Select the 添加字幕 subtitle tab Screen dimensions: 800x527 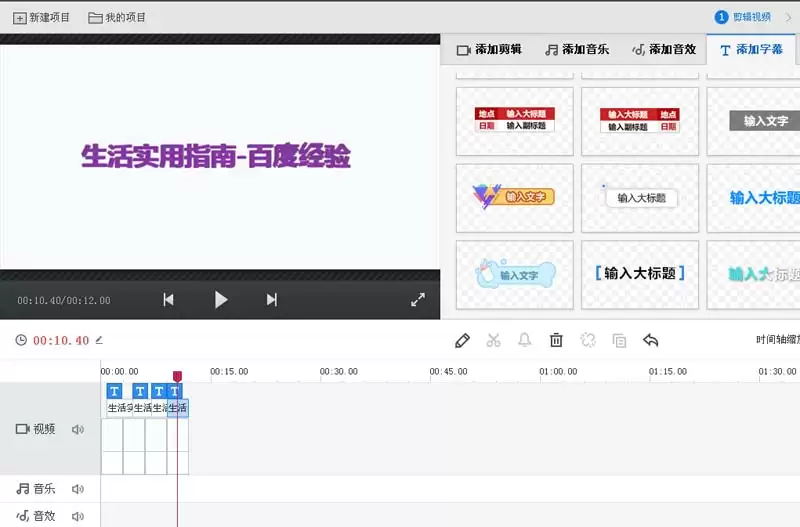pos(751,49)
